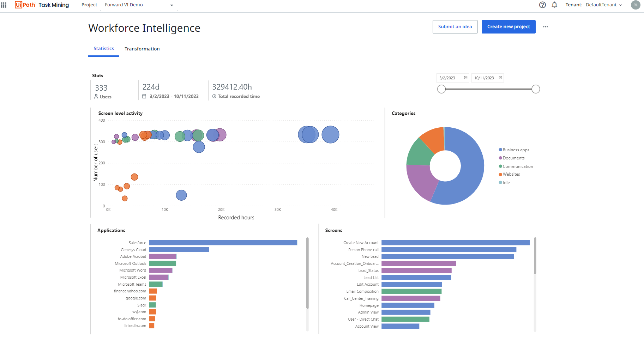Click the 329412.40h total recorded time value
Viewport: 644px width, 340px height.
pos(232,87)
